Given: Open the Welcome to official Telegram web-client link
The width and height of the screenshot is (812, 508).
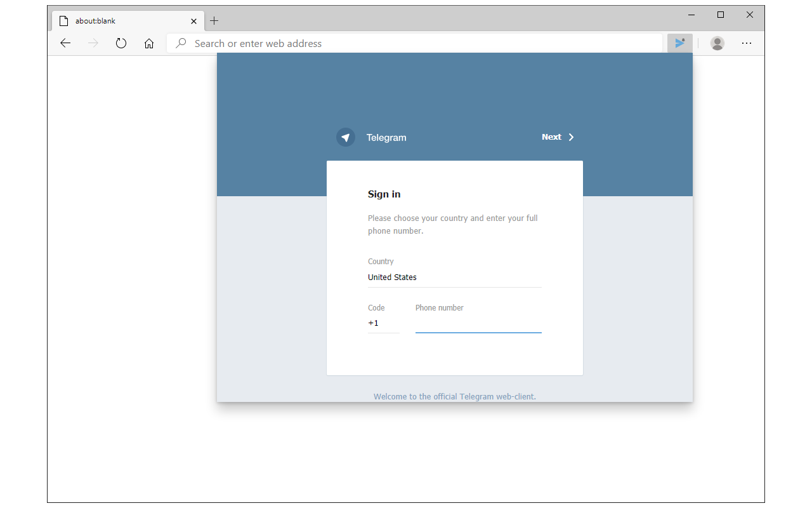Looking at the screenshot, I should [455, 396].
